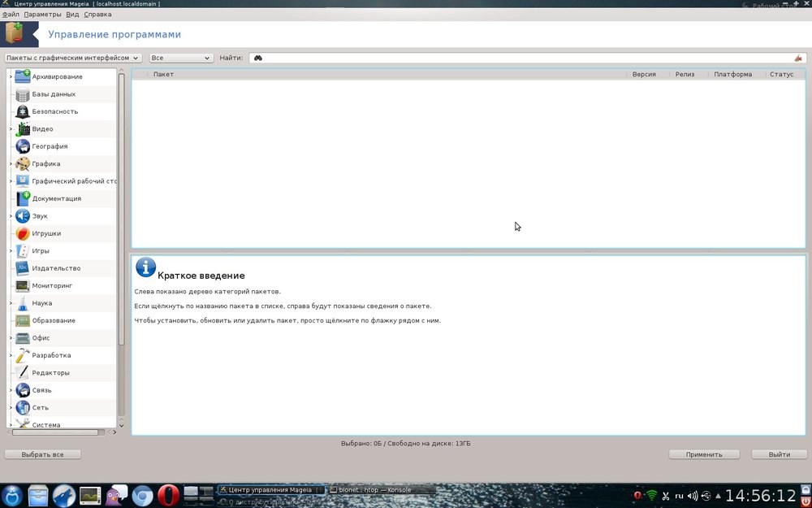Click the География globe icon

point(23,146)
